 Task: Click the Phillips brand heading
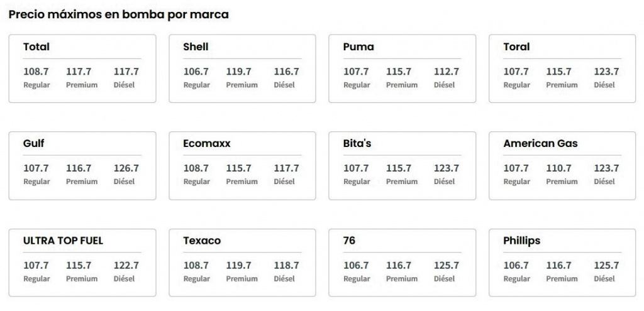coord(521,241)
